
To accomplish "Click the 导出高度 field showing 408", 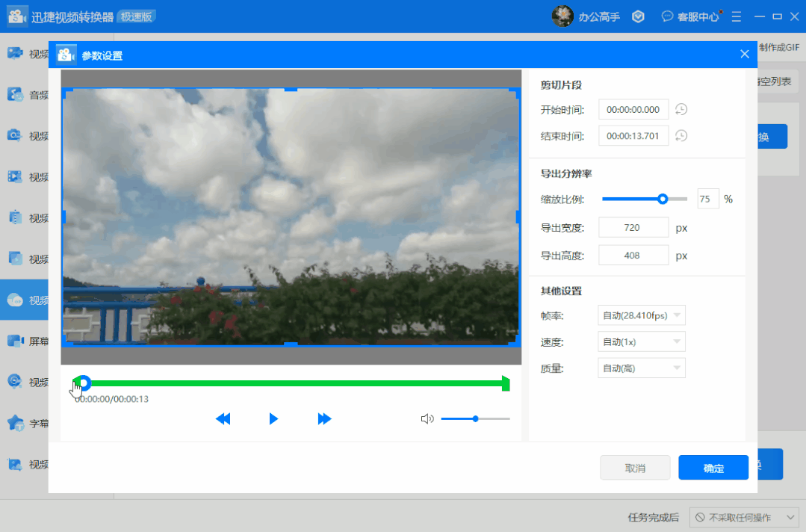I will 633,256.
